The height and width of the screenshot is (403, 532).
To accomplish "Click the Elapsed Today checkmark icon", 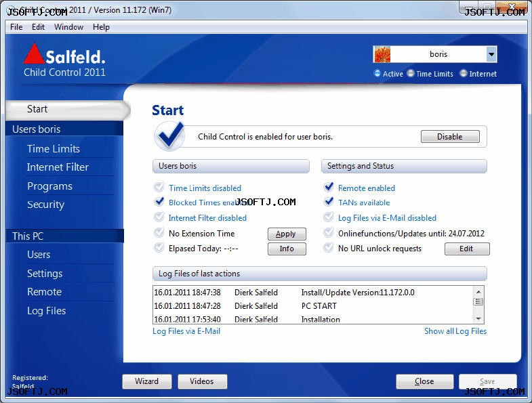I will (159, 248).
